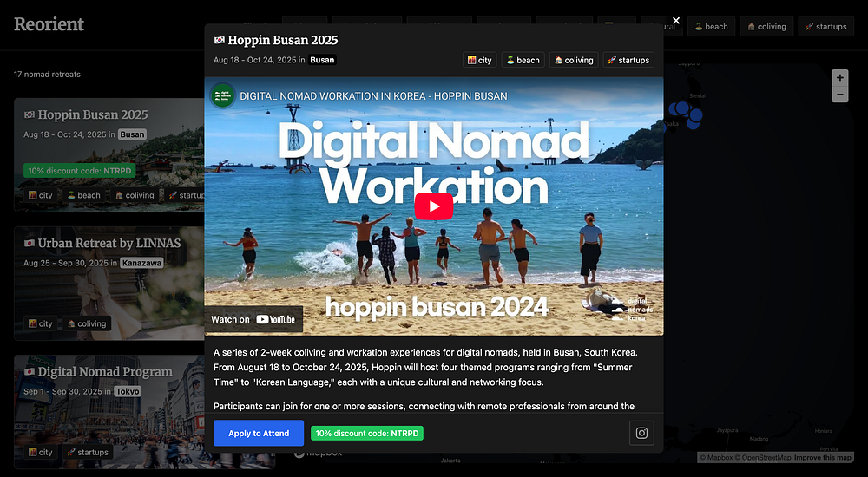Close the Hoppin Busan modal
The height and width of the screenshot is (477, 868).
tap(676, 21)
